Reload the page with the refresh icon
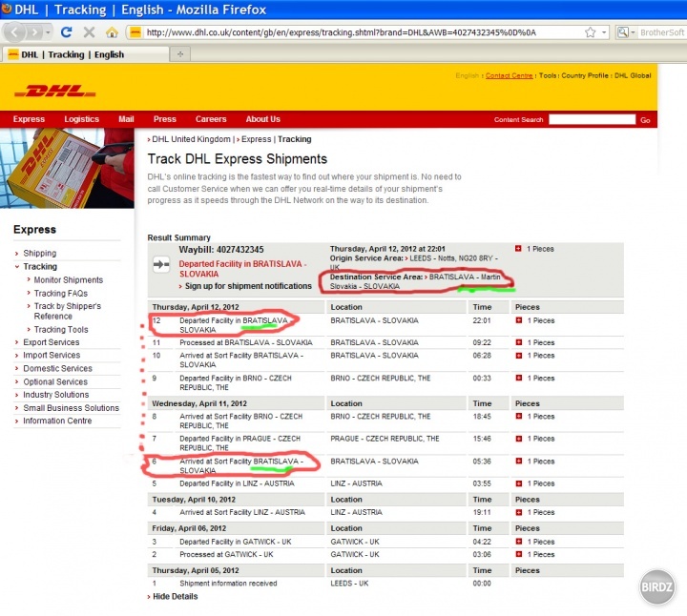687x616 pixels. pyautogui.click(x=66, y=32)
